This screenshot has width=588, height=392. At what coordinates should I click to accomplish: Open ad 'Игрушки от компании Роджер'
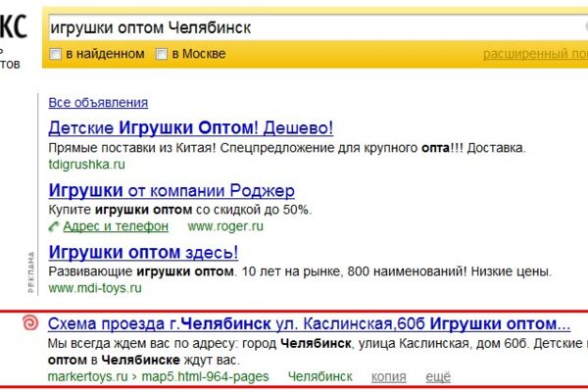tap(171, 190)
